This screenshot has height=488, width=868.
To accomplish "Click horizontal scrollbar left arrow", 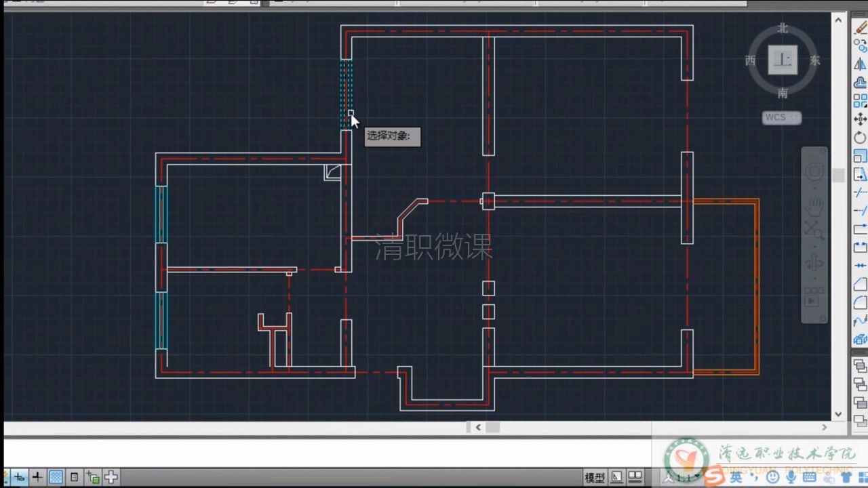I will click(x=478, y=428).
